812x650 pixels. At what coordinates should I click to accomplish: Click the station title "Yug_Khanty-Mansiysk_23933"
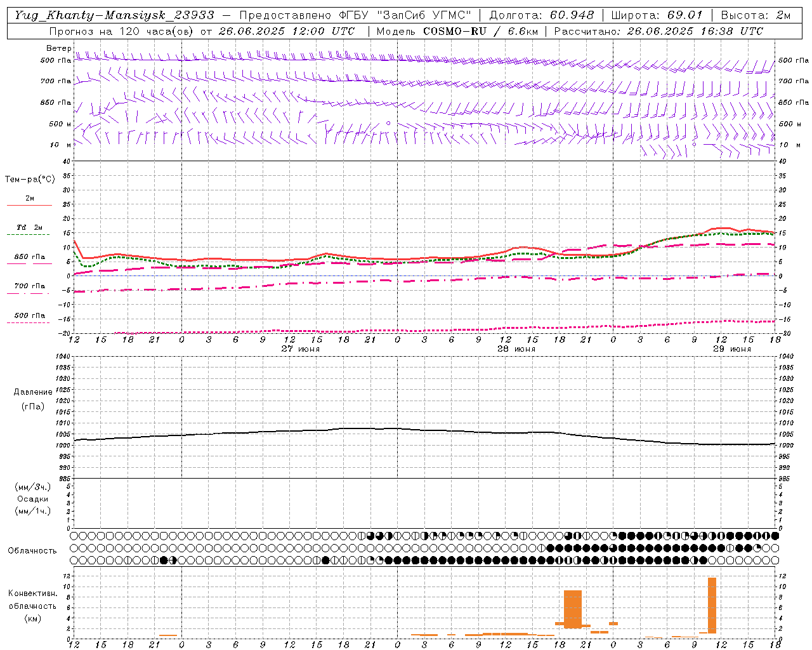(x=114, y=15)
